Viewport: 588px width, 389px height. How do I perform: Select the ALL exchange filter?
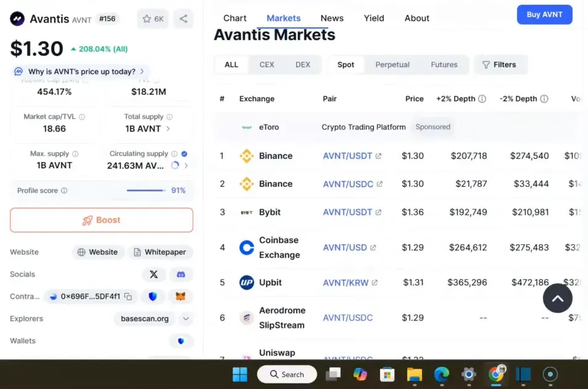[231, 65]
